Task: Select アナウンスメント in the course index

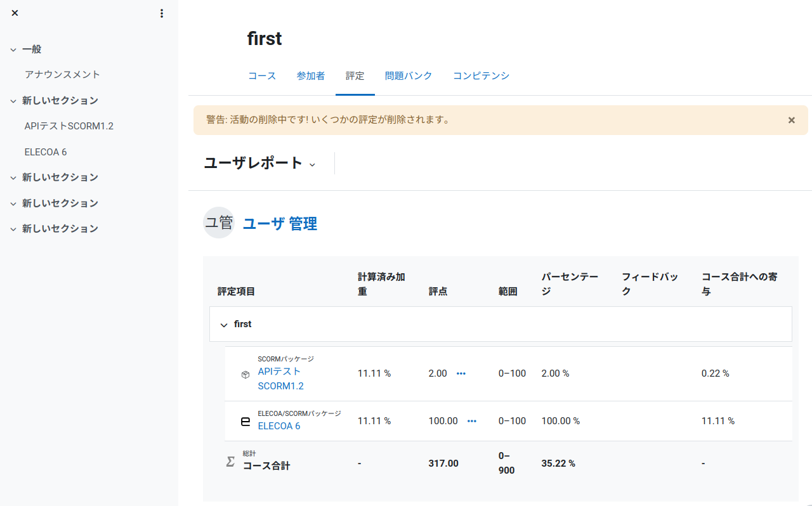Action: pyautogui.click(x=62, y=74)
